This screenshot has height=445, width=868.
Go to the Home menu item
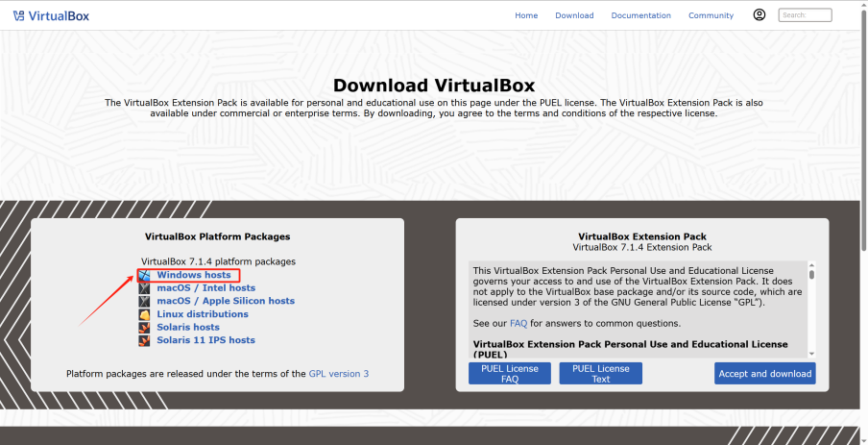coord(526,15)
